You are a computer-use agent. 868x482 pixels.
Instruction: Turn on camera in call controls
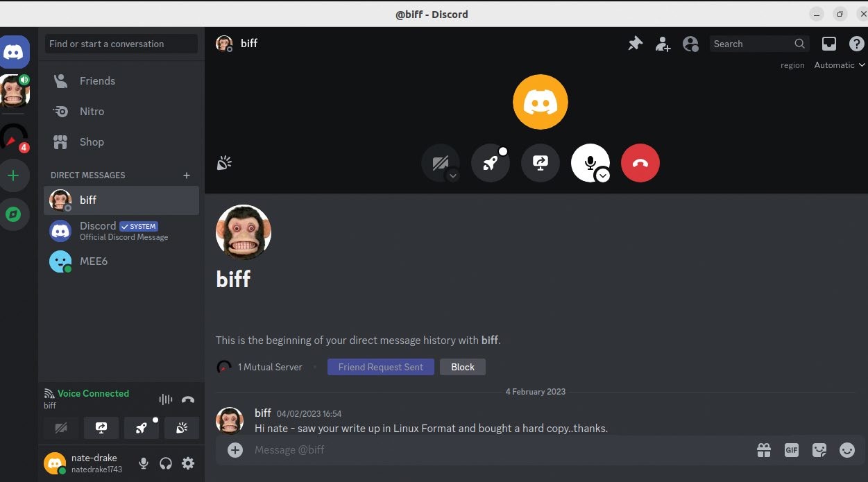(439, 162)
